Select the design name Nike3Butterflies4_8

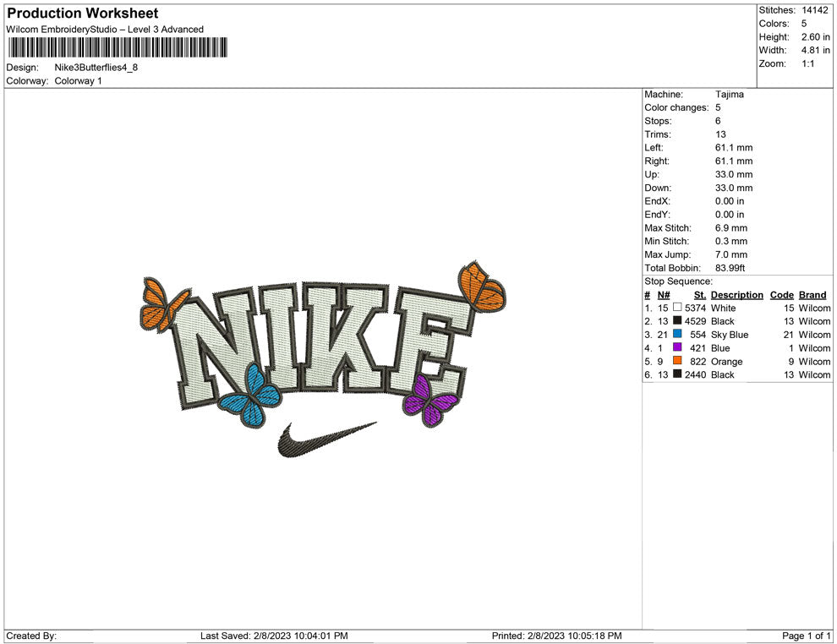[96, 68]
